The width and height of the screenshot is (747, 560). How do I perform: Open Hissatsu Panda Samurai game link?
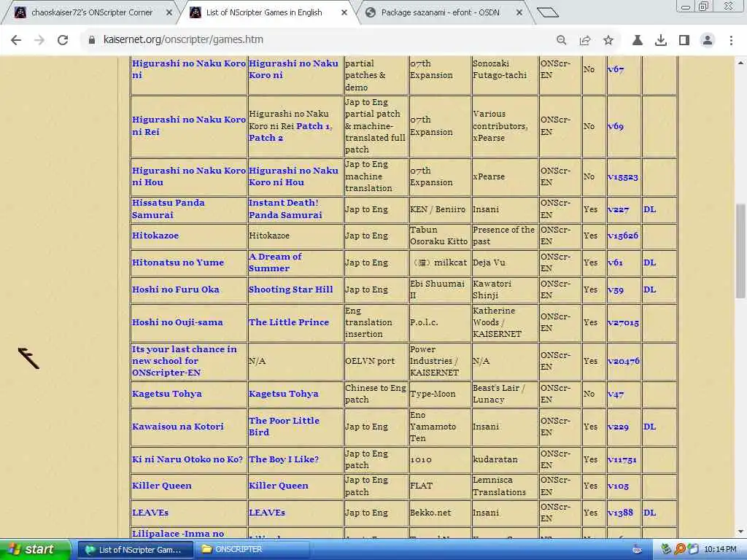click(x=169, y=209)
